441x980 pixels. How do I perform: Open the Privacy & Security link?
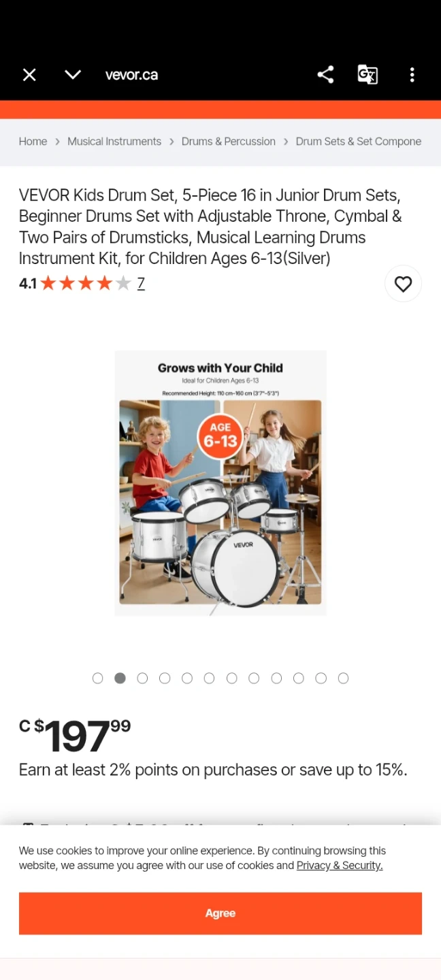(340, 866)
